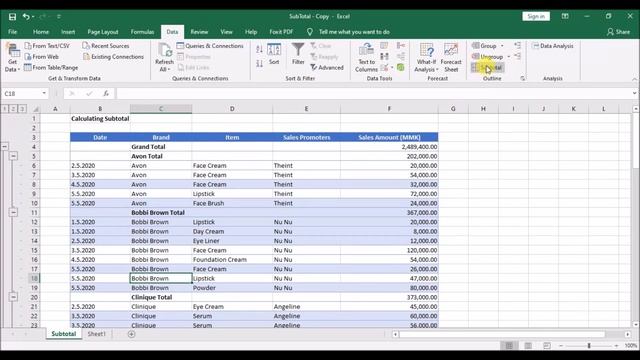The width and height of the screenshot is (640, 360).
Task: Switch to the Home tab
Action: [41, 32]
